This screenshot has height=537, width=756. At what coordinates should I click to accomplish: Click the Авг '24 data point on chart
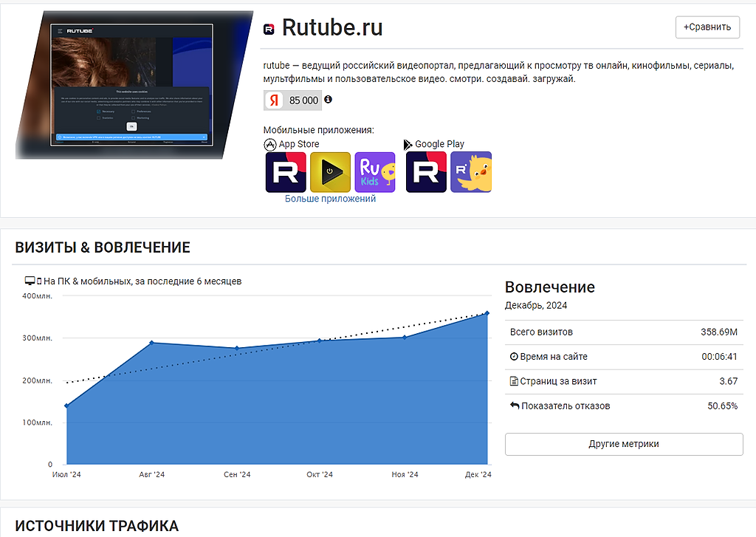[152, 343]
